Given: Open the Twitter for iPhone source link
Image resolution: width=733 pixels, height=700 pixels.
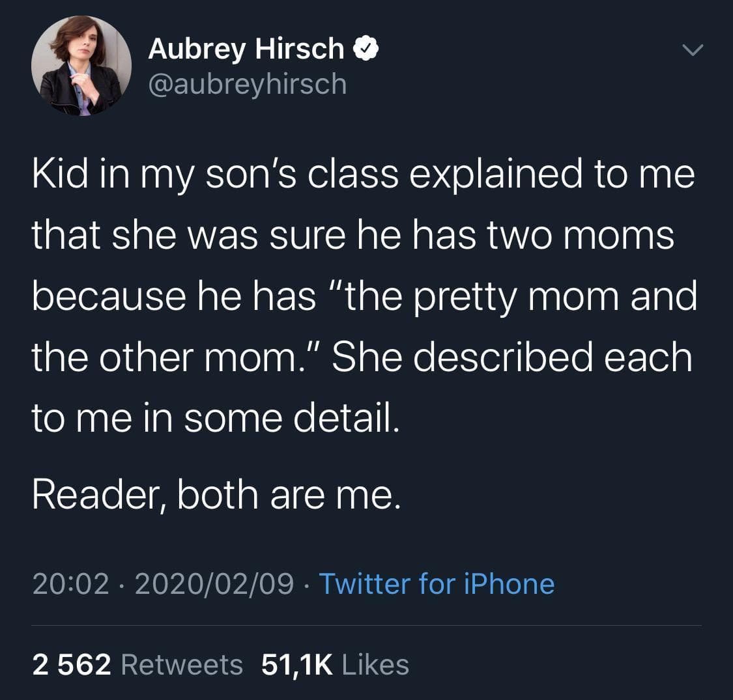Looking at the screenshot, I should point(436,583).
